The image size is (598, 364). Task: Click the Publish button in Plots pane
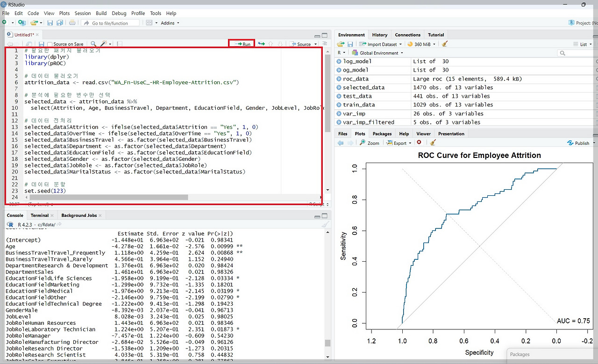tap(578, 143)
